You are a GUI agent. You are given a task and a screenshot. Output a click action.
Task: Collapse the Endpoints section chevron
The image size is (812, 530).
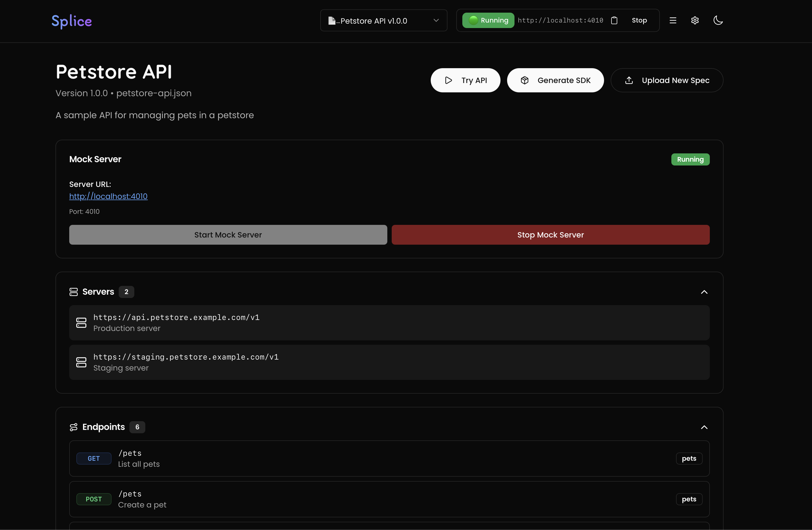[x=704, y=427]
